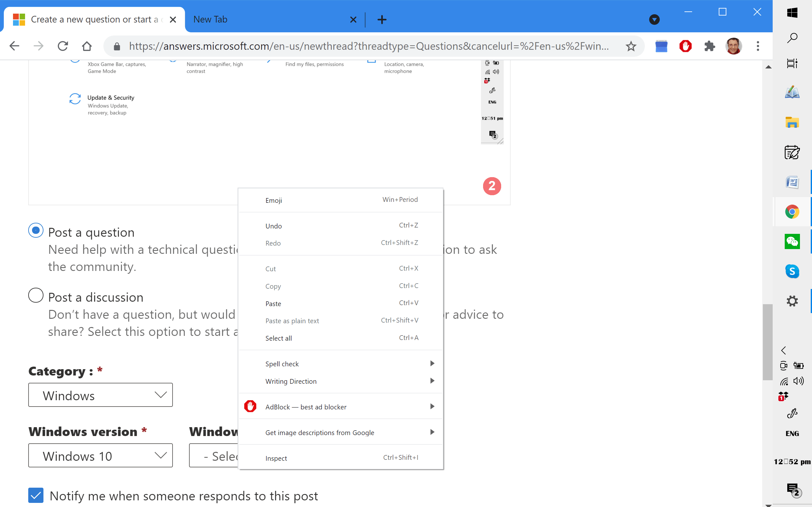812x507 pixels.
Task: Click Inspect in the context menu
Action: coord(276,458)
